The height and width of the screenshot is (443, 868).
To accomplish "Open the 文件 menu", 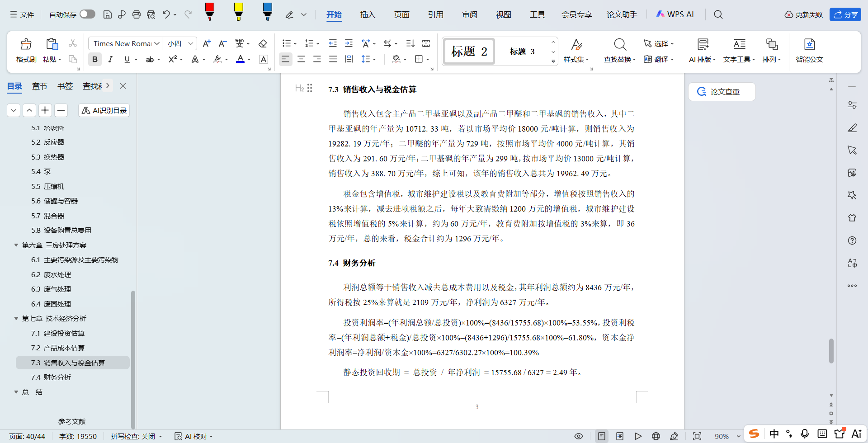I will coord(22,14).
